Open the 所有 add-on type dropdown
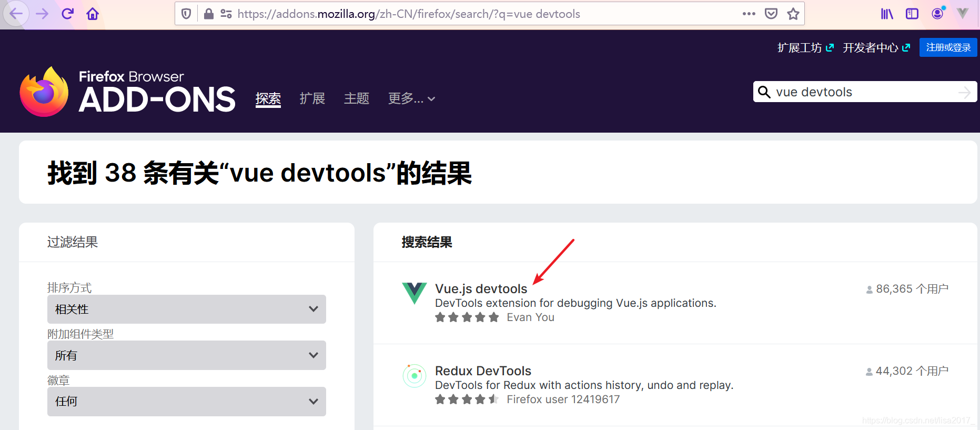The width and height of the screenshot is (980, 430). tap(187, 355)
